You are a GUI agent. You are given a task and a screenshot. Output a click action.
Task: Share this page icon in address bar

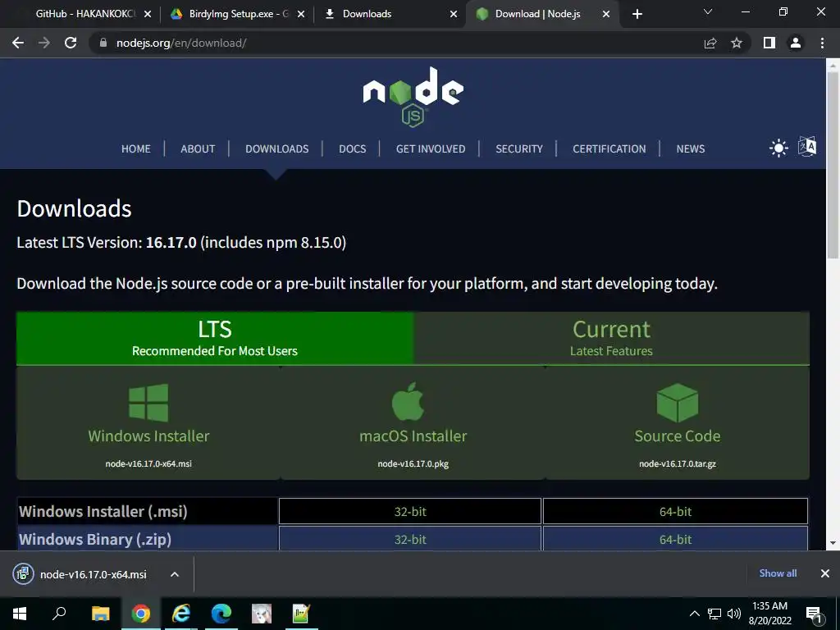click(710, 43)
